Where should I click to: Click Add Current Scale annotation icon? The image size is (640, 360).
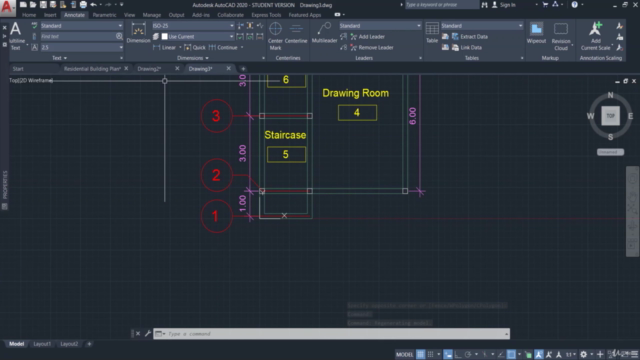(596, 36)
